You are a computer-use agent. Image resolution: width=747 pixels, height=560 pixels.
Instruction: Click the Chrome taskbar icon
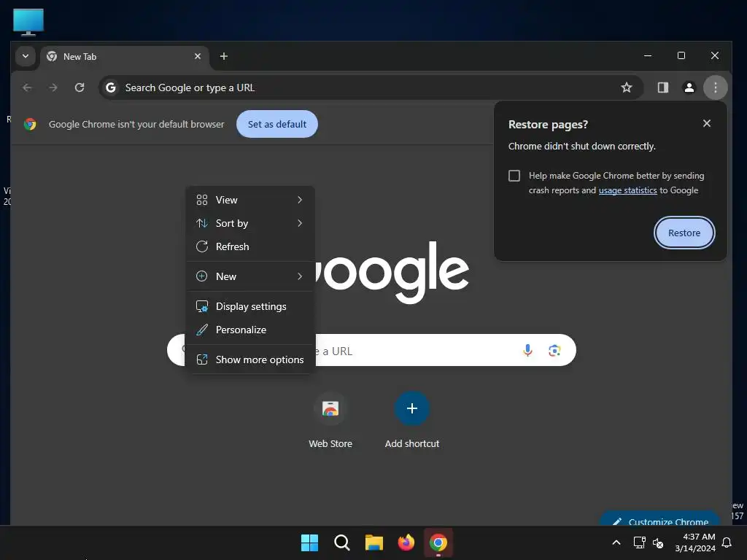tap(438, 542)
